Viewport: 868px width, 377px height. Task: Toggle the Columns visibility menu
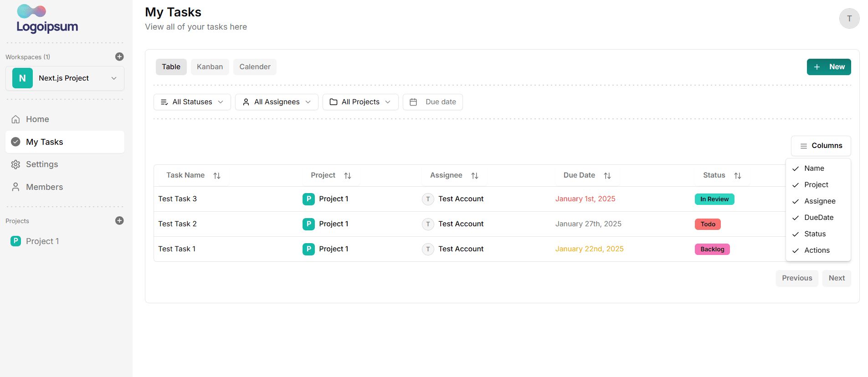coord(821,146)
